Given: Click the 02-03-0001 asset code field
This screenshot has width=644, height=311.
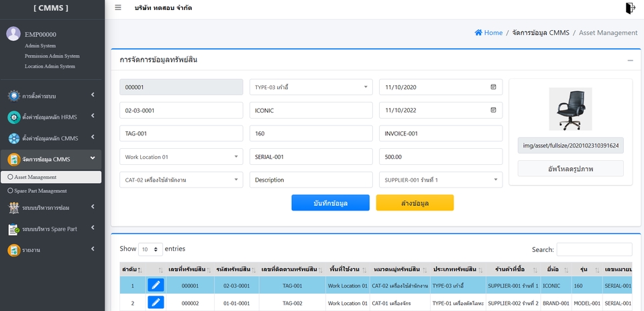Looking at the screenshot, I should [x=181, y=111].
